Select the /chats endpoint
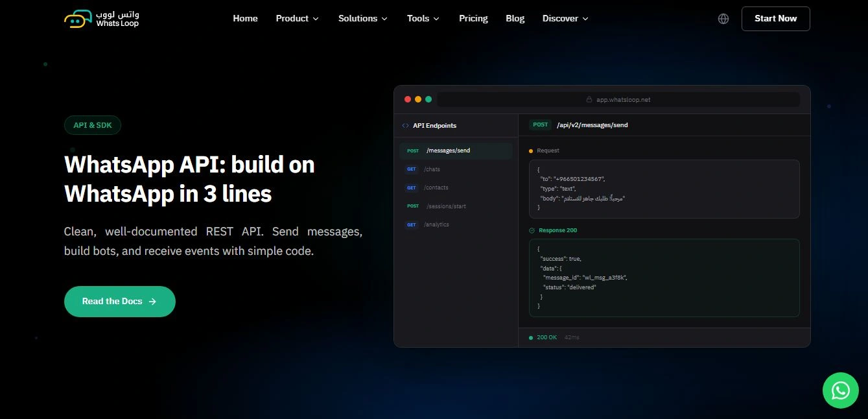Screen dimensions: 868x419 coord(456,169)
